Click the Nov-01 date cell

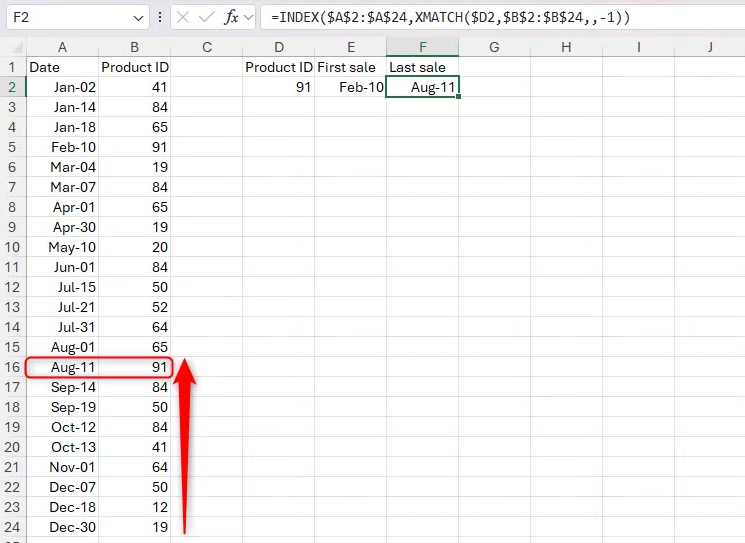click(x=62, y=467)
